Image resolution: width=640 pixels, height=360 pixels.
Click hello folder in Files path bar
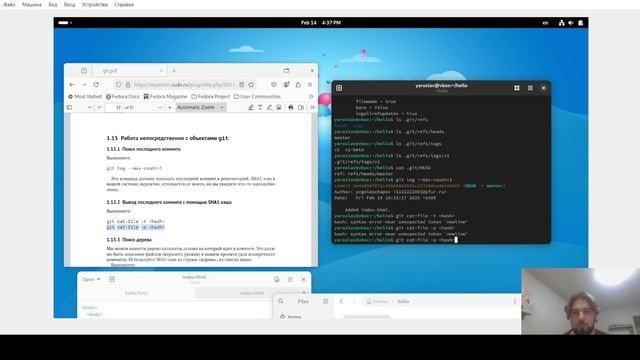(x=403, y=301)
